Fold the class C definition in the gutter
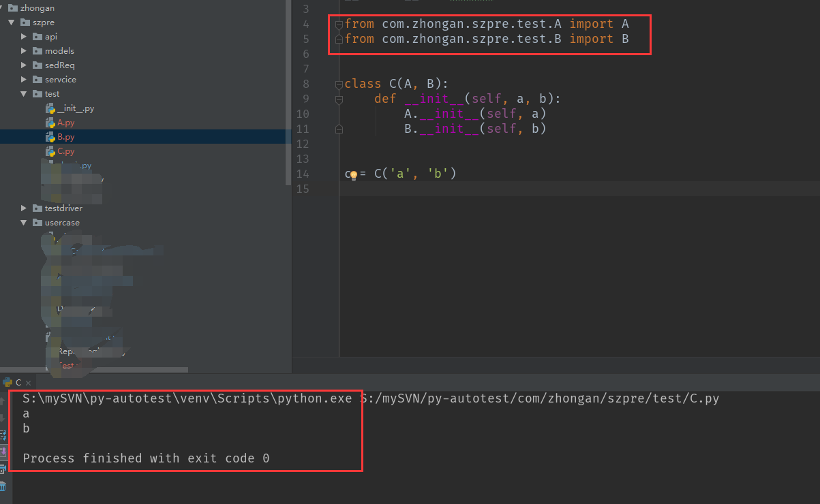This screenshot has width=820, height=504. point(339,84)
